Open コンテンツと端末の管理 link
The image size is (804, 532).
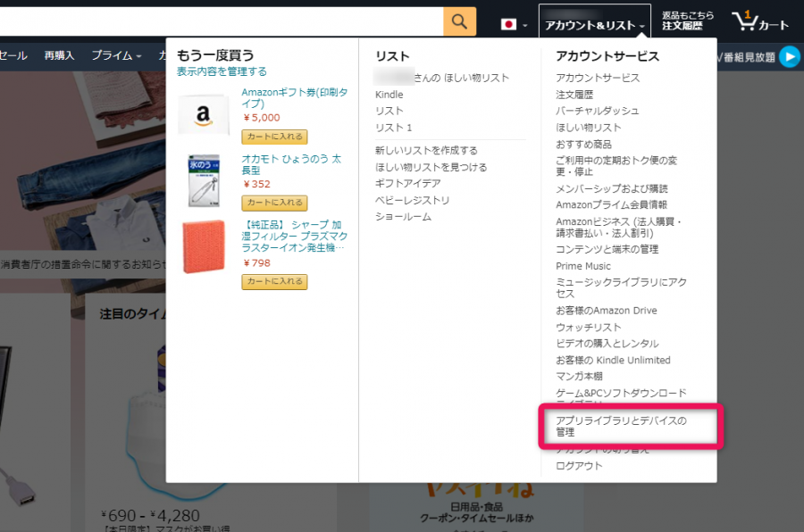pyautogui.click(x=607, y=250)
